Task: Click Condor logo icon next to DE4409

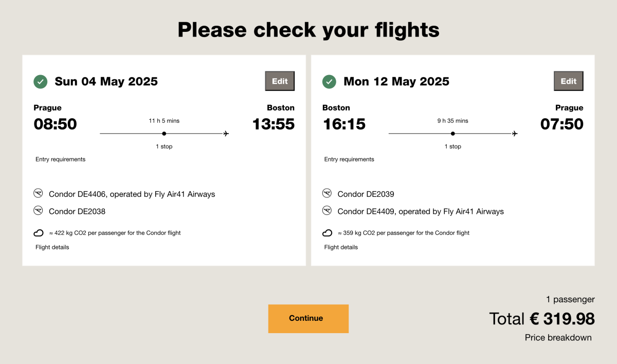Action: coord(327,211)
